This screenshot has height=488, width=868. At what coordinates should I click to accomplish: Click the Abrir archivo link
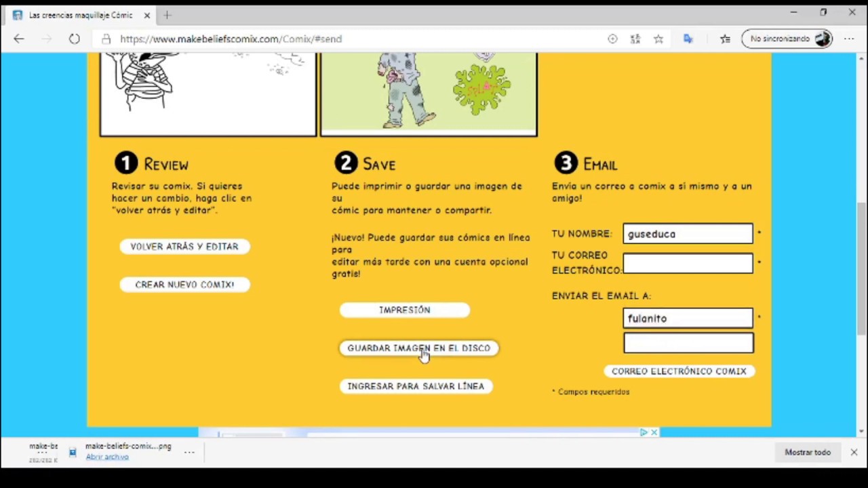[107, 457]
